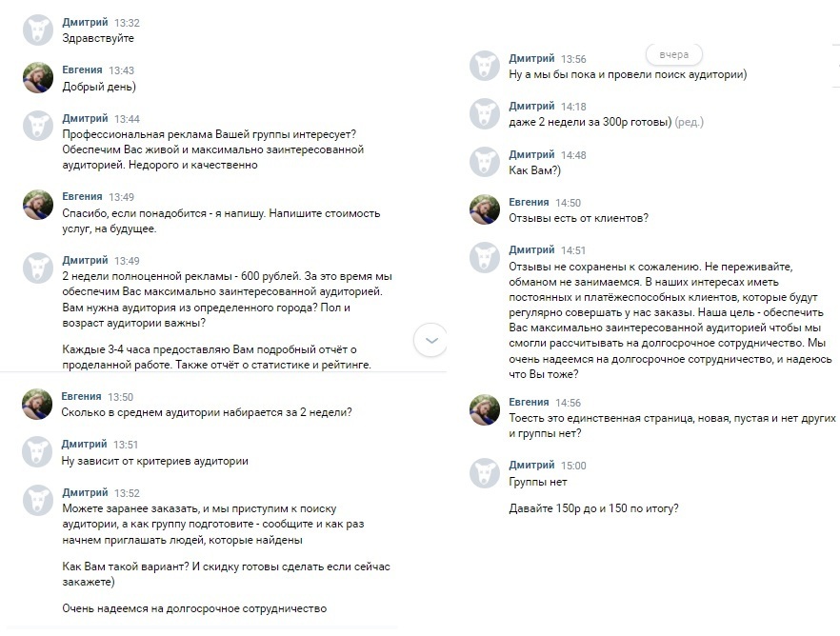Click Дмитрий's avatar at the 15:00 message
The image size is (840, 636).
pos(485,473)
